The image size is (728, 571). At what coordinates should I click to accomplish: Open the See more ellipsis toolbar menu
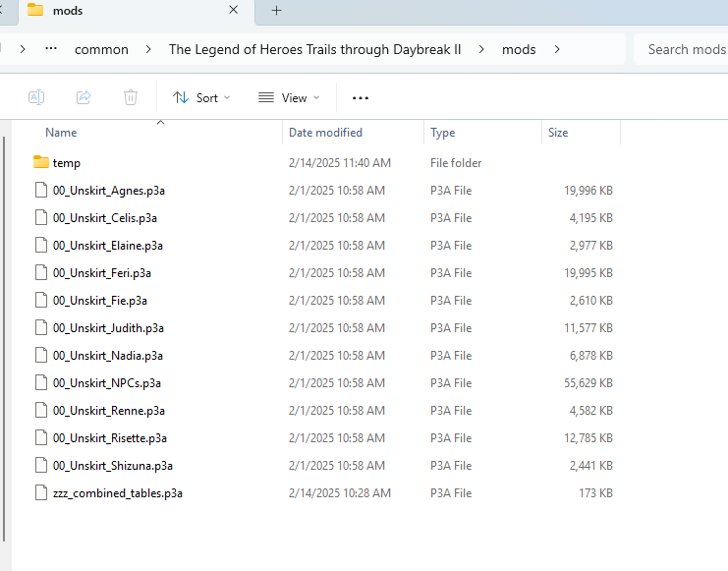361,98
